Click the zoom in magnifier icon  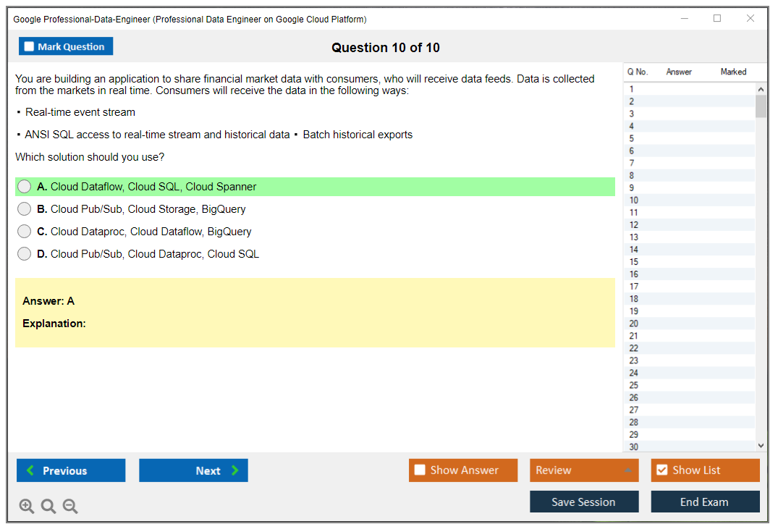click(x=27, y=507)
